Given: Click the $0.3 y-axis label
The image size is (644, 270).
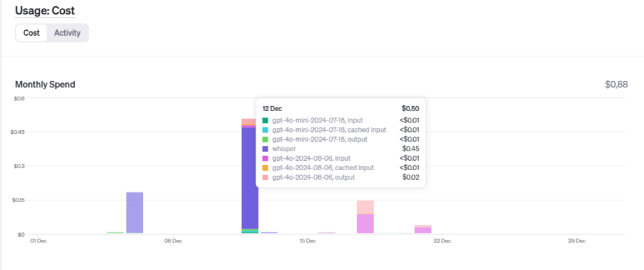Looking at the screenshot, I should [19, 166].
